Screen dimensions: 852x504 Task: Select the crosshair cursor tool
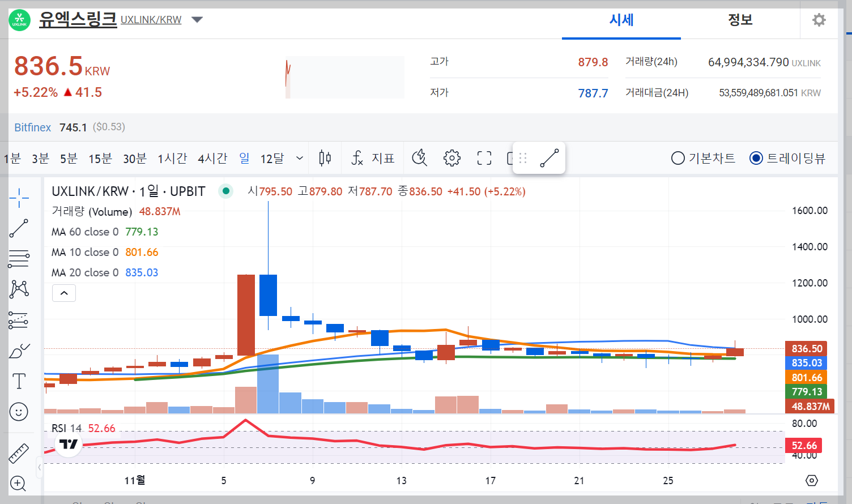[19, 198]
